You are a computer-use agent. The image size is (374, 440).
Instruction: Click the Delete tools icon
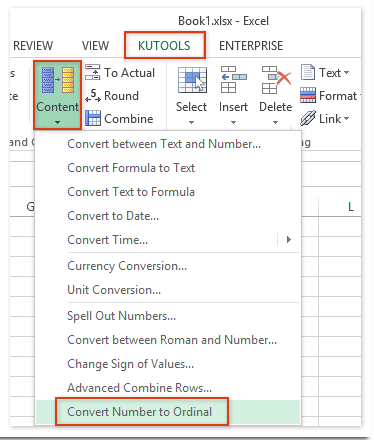pos(276,80)
